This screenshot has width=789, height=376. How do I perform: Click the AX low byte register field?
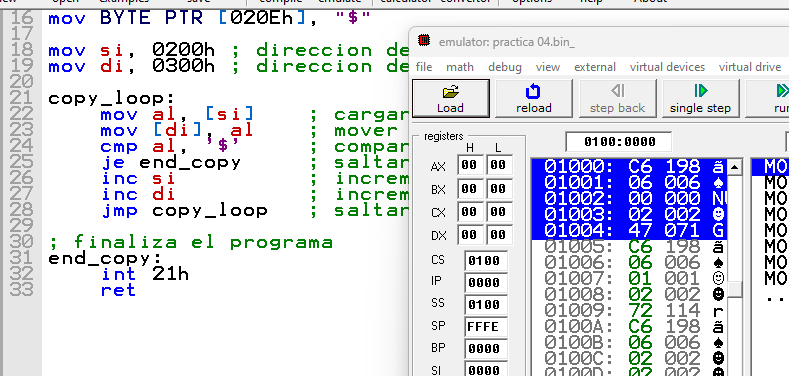click(499, 165)
